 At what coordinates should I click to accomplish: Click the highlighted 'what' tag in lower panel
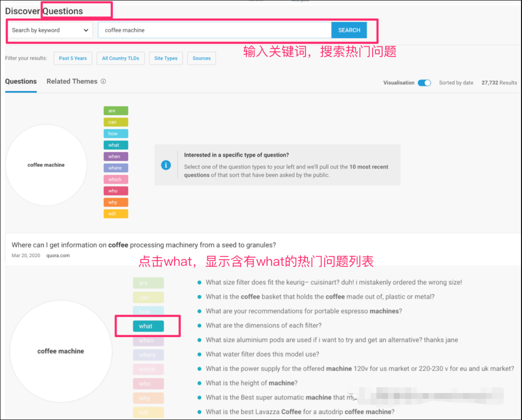[x=148, y=326]
